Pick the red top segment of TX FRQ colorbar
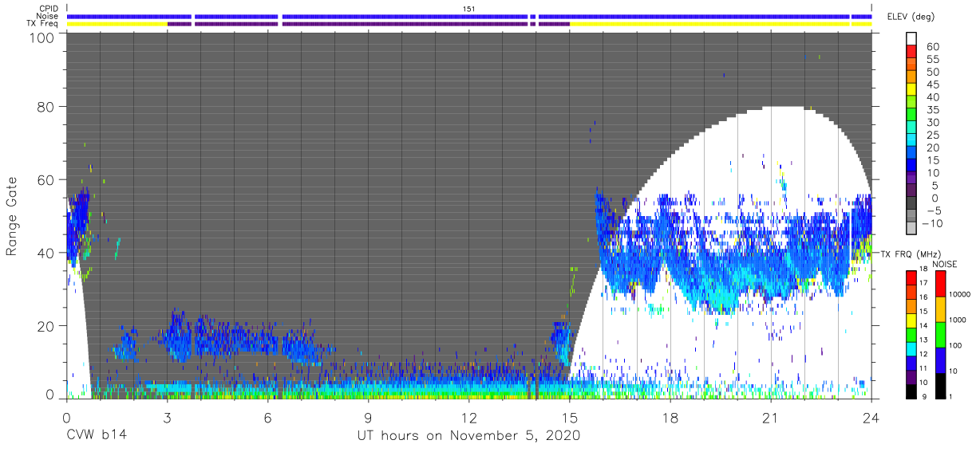This screenshot has width=980, height=452. [912, 277]
